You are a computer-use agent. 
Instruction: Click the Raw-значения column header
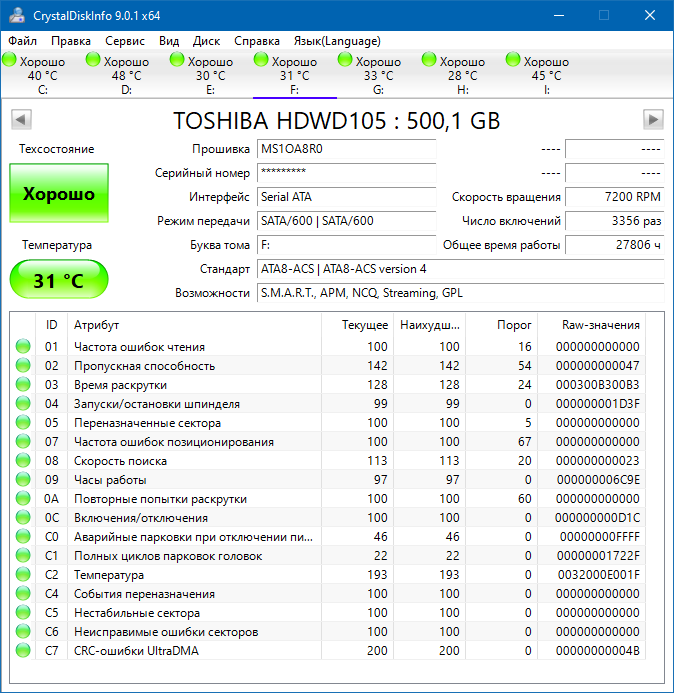tap(591, 325)
